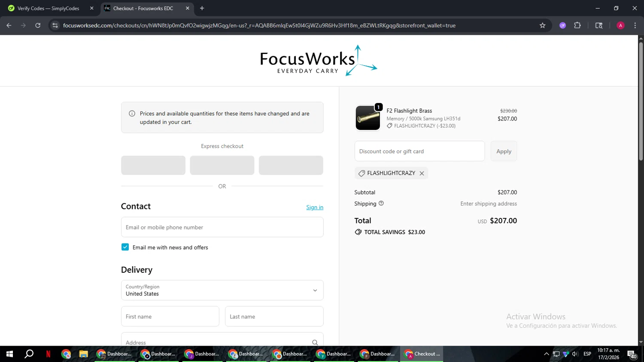Click the Discount code or gift card field
644x362 pixels.
[x=419, y=151]
